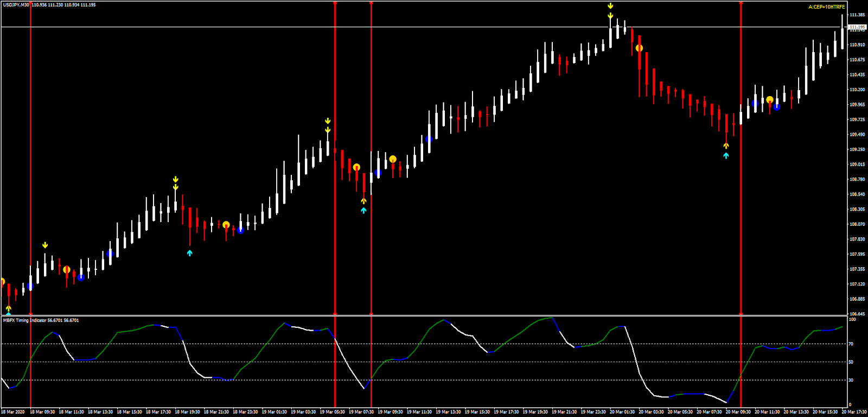Select the cyan up arrow below the 20 Mar 07:30 low
Viewport: 868px width, 417px height.
point(726,156)
